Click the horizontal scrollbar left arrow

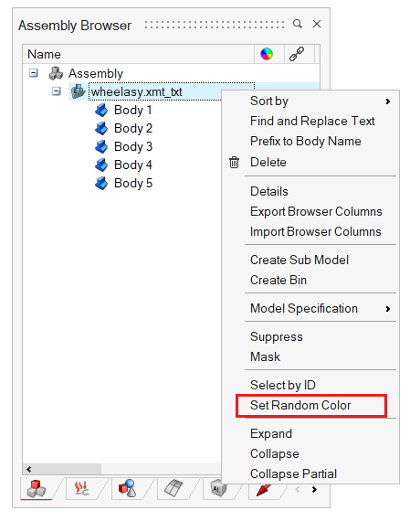[29, 469]
